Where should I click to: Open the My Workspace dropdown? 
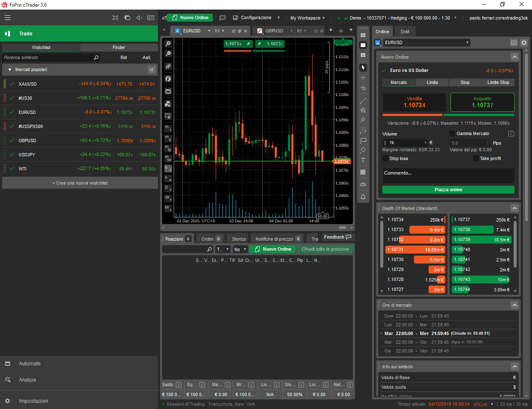(x=308, y=18)
